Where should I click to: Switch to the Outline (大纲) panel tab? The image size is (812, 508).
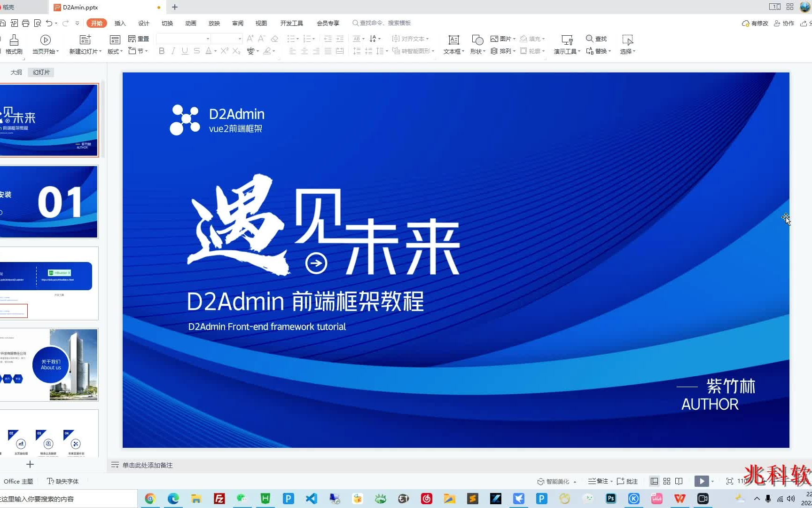16,72
